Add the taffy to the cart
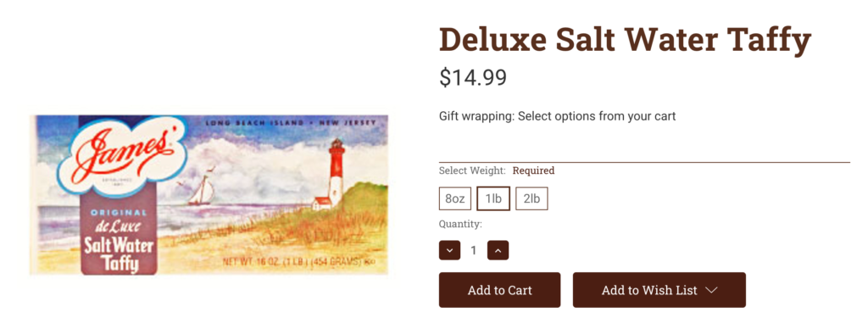This screenshot has width=868, height=318. coord(499,290)
